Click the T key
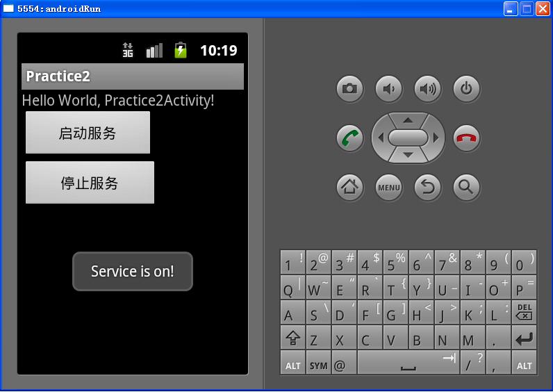Screen dimensions: 553x392 [x=395, y=287]
